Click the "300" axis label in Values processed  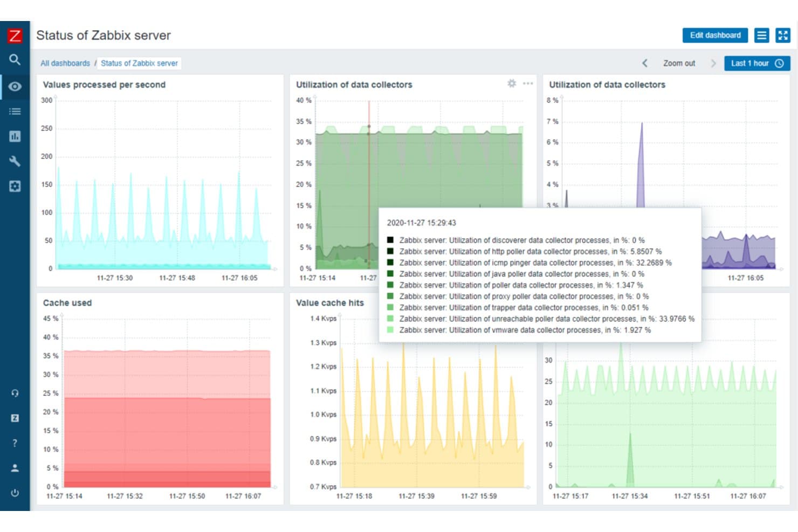click(47, 100)
